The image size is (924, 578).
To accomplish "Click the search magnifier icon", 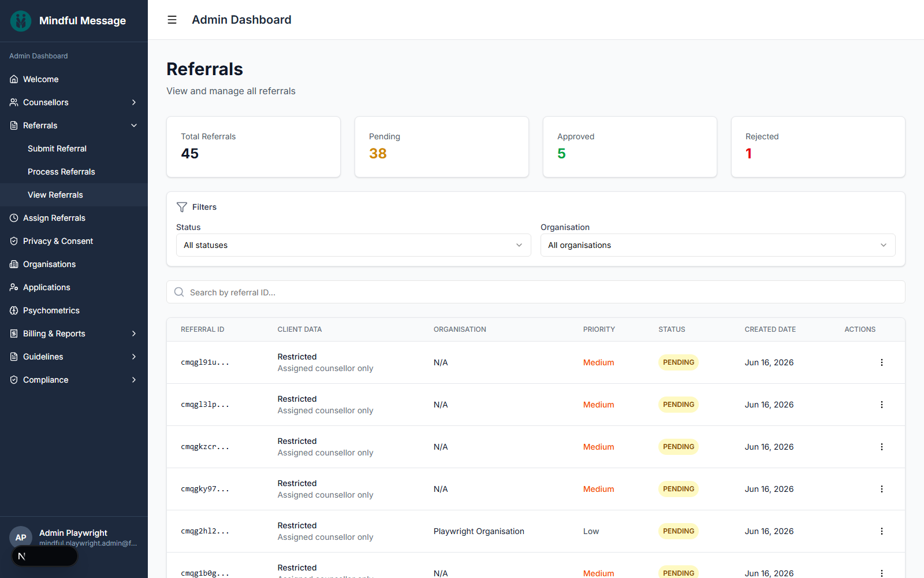I will tap(179, 292).
